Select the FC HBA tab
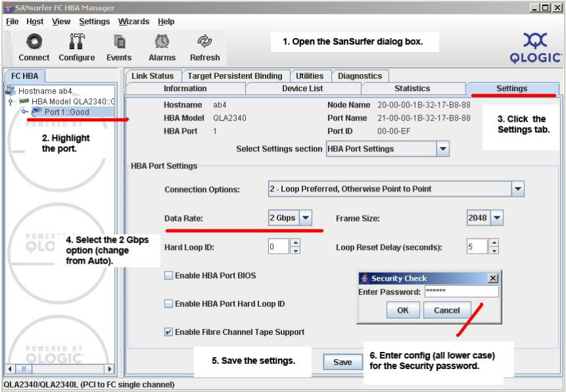The image size is (566, 392). (x=24, y=76)
